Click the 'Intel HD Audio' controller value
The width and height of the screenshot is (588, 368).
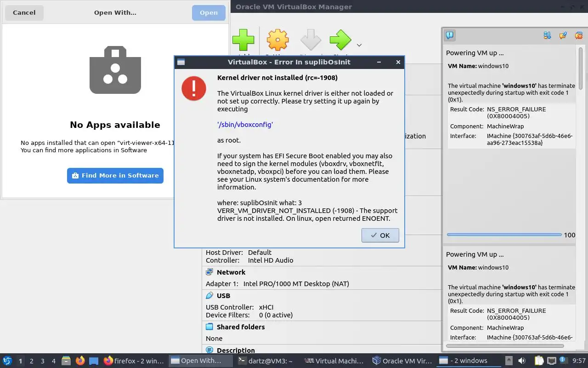click(x=271, y=260)
